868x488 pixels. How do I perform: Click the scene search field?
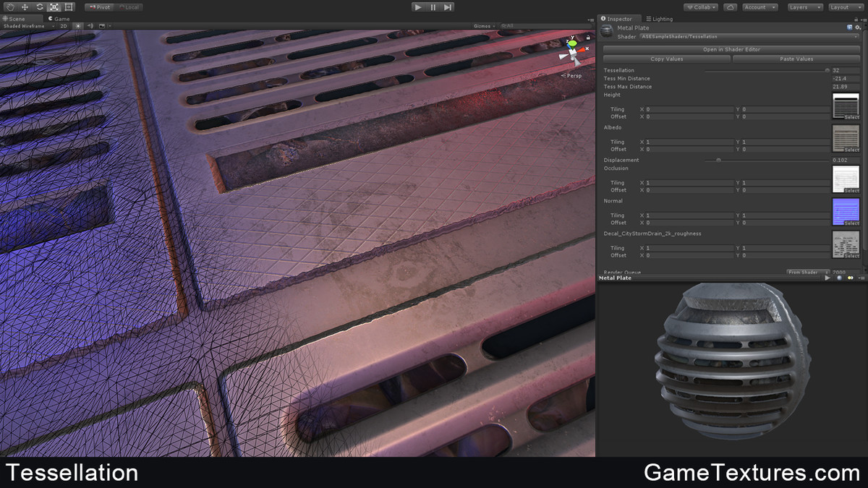[x=545, y=26]
